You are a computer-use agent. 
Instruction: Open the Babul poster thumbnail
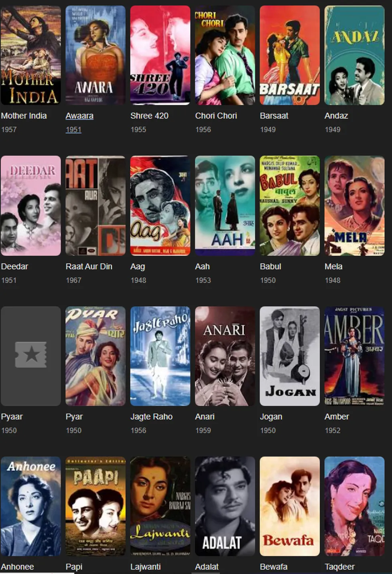[x=290, y=206]
